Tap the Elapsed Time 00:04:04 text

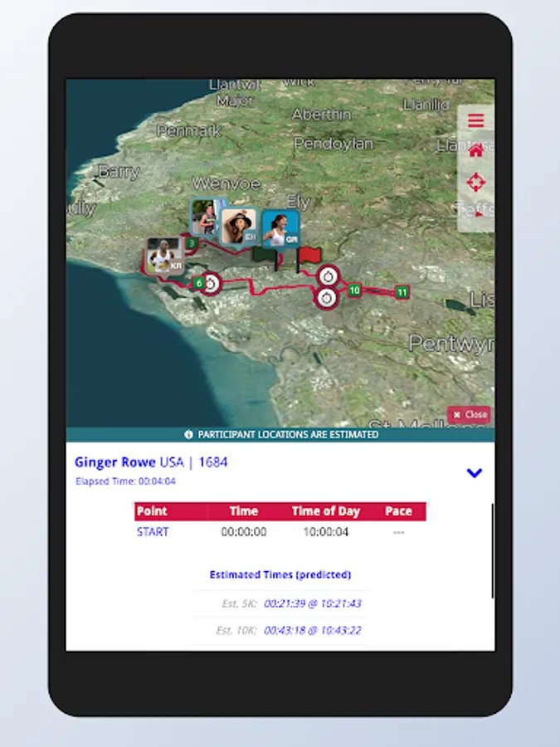(x=126, y=481)
